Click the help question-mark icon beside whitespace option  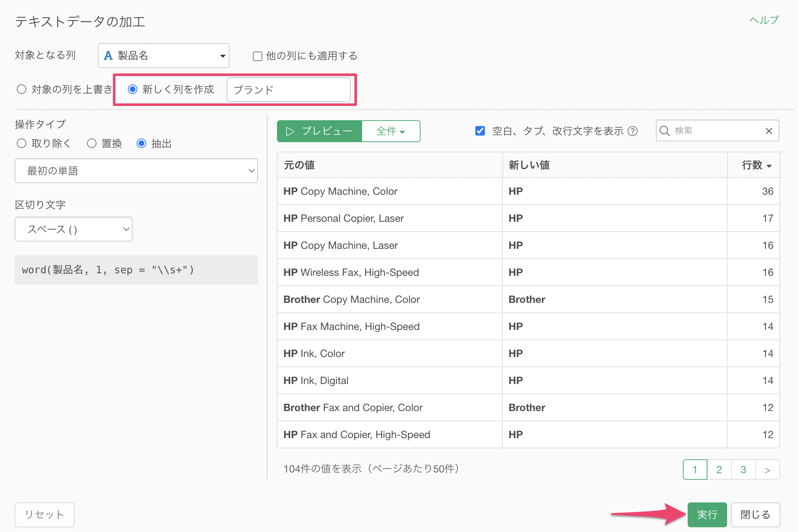[x=632, y=131]
